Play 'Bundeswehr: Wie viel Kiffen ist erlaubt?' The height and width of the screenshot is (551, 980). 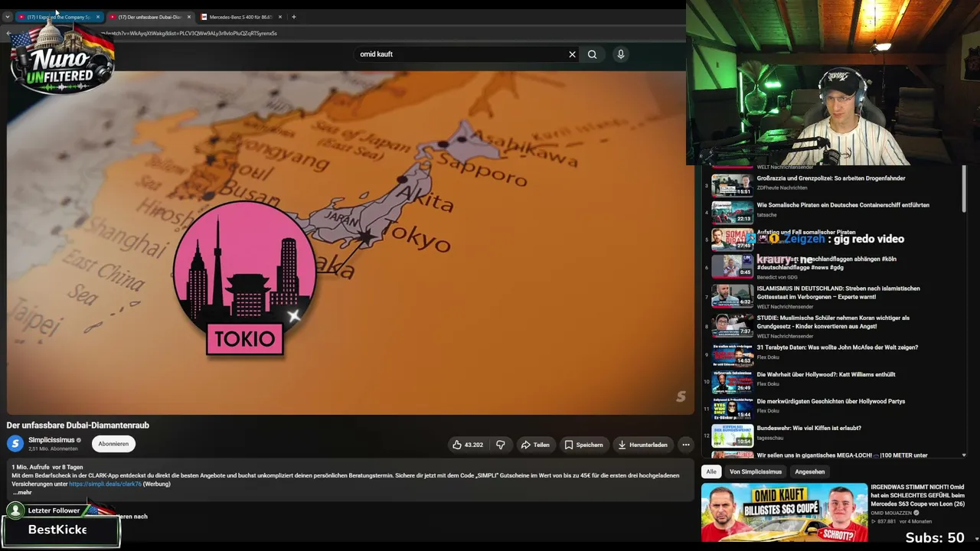coord(808,428)
